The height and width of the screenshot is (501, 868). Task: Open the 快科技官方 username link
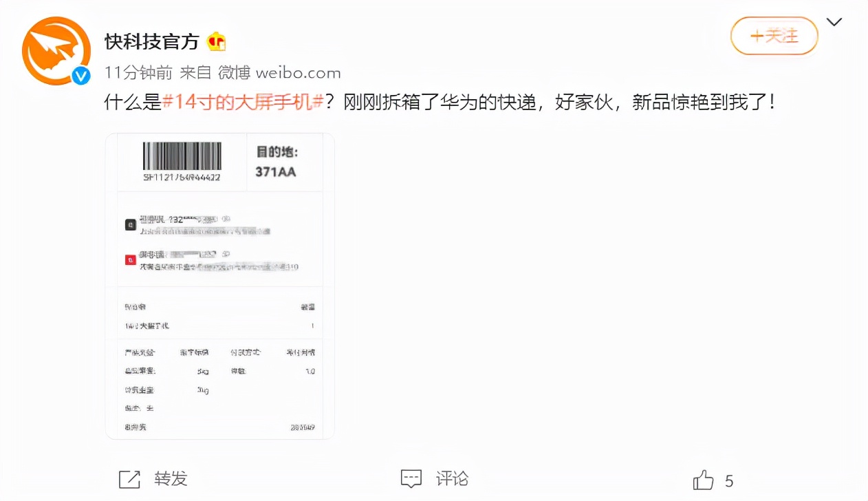click(152, 42)
